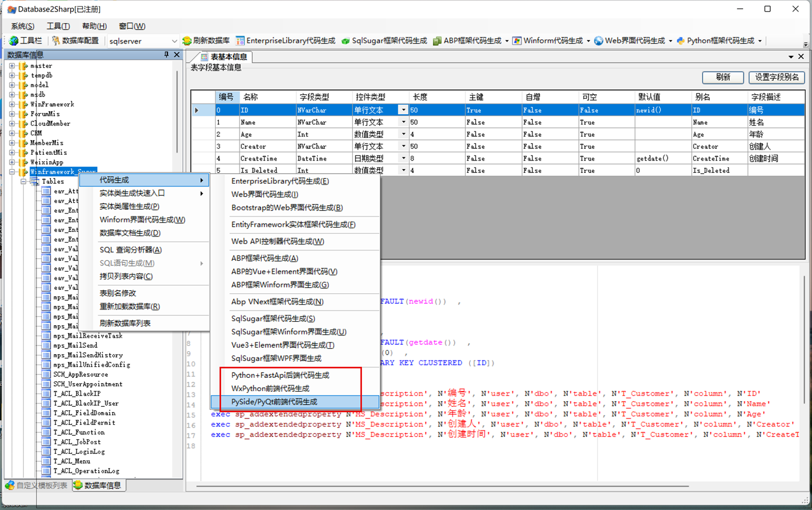
Task: Pin the 数据库信息 panel
Action: 166,54
